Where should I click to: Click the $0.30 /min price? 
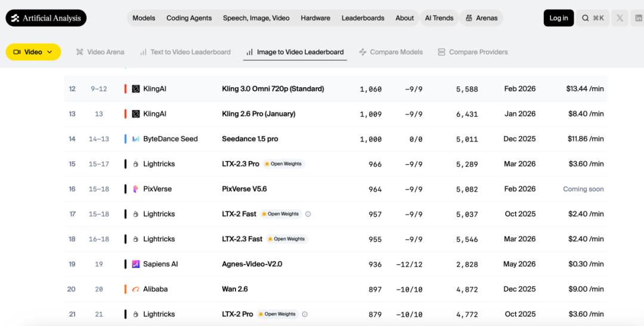pos(586,264)
